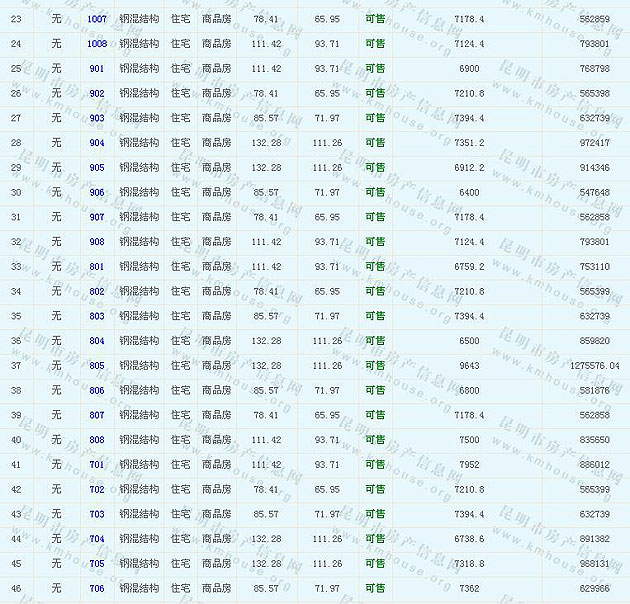Click room 805 link
This screenshot has width=630, height=604.
97,366
